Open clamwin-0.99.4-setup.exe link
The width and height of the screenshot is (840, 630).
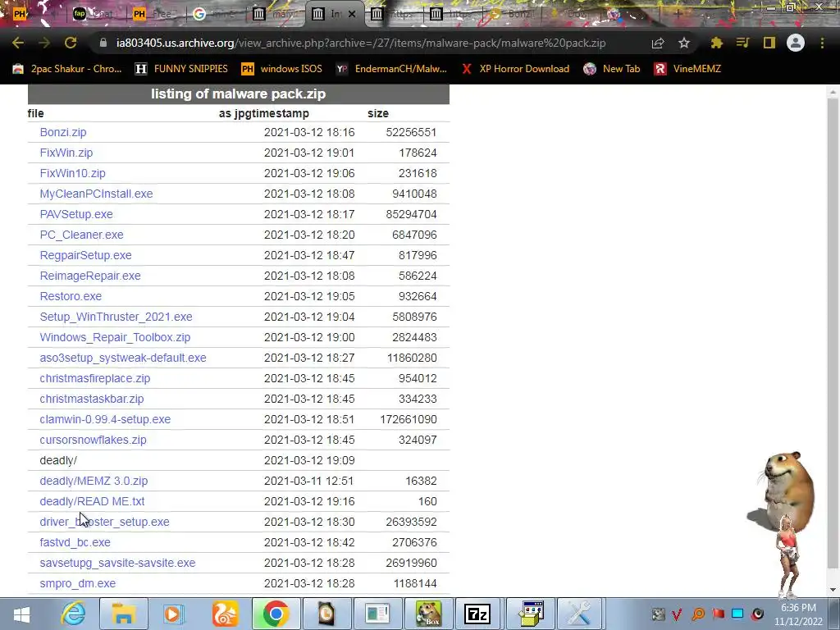click(105, 419)
